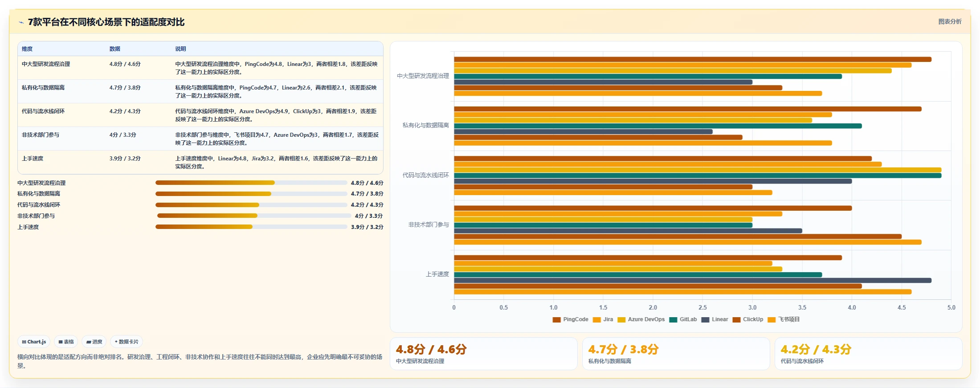Click the 非技术部门参与 progress bar

[x=254, y=216]
